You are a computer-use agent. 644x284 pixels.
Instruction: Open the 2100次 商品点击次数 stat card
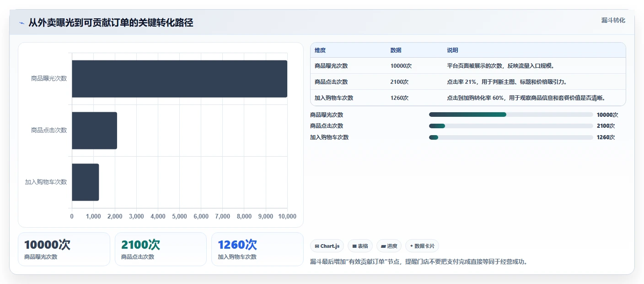click(161, 249)
